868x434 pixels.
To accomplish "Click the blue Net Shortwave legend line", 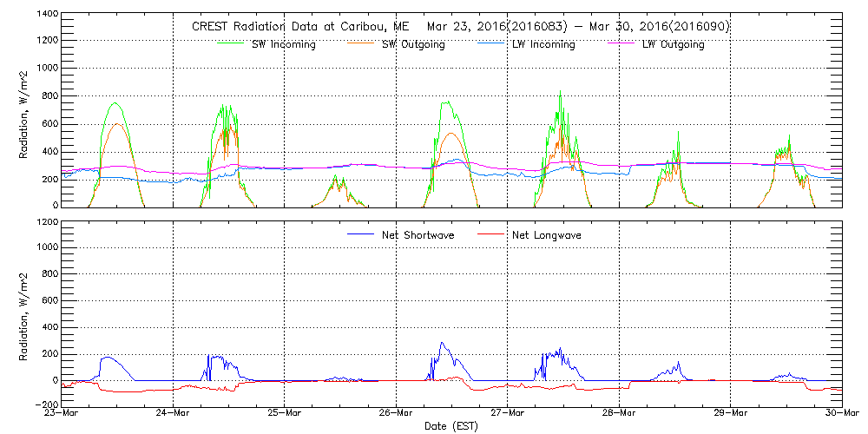I will point(362,234).
